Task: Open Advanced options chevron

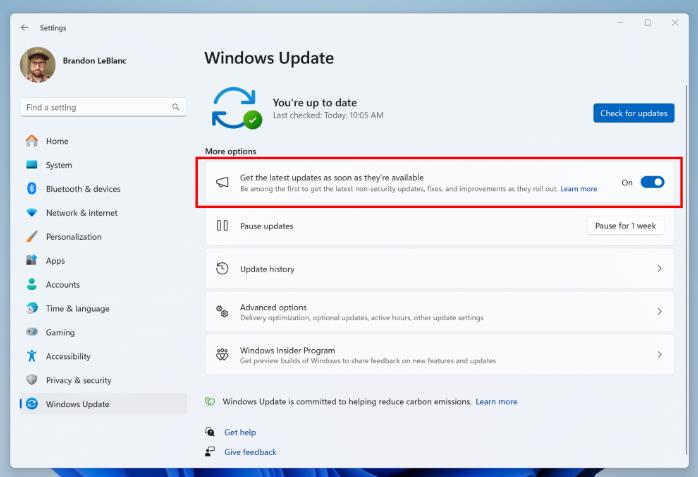Action: click(x=659, y=312)
